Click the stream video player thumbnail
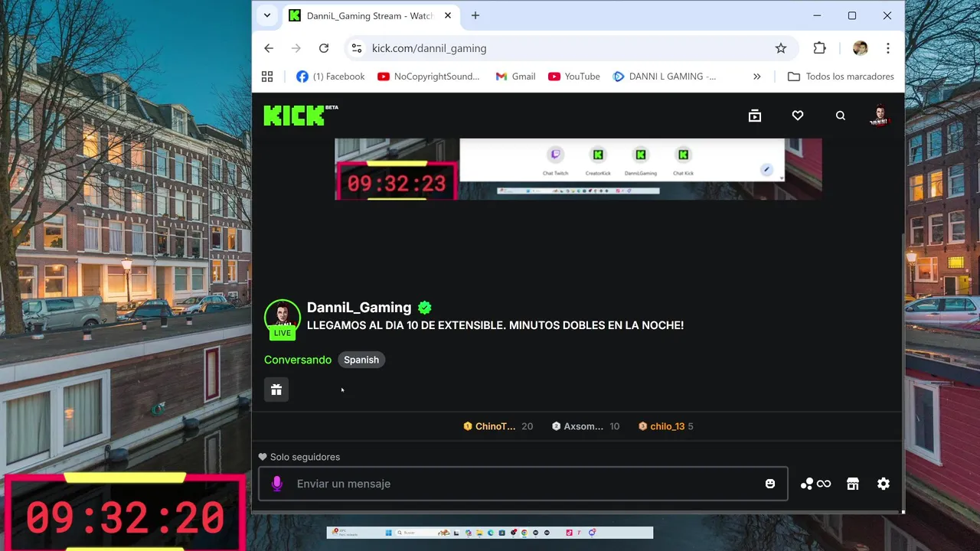Image resolution: width=980 pixels, height=551 pixels. click(578, 169)
